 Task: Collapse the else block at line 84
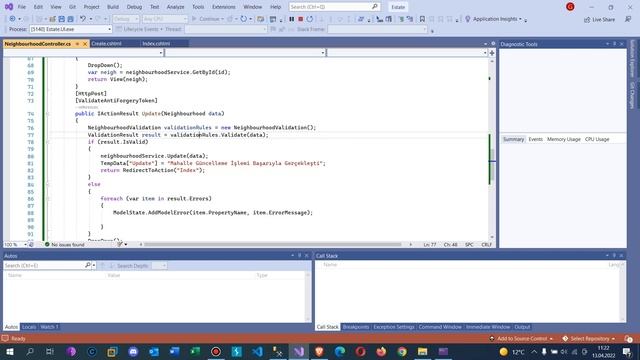click(x=48, y=184)
